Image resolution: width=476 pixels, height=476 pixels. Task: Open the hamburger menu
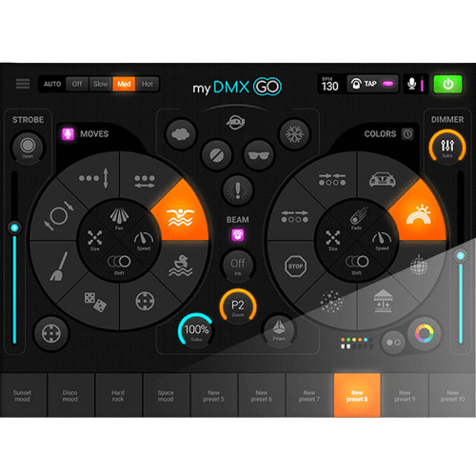pyautogui.click(x=23, y=84)
